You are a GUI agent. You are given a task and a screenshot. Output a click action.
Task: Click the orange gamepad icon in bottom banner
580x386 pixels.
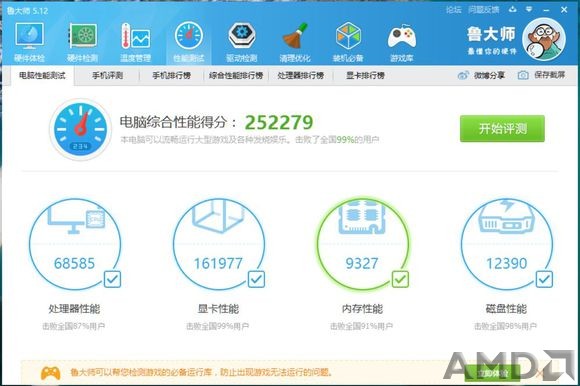tap(51, 373)
